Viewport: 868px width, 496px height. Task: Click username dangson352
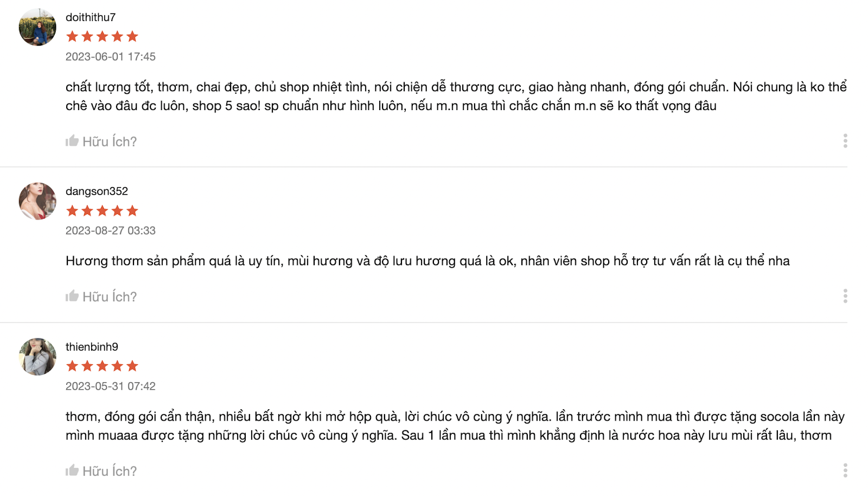pyautogui.click(x=97, y=191)
